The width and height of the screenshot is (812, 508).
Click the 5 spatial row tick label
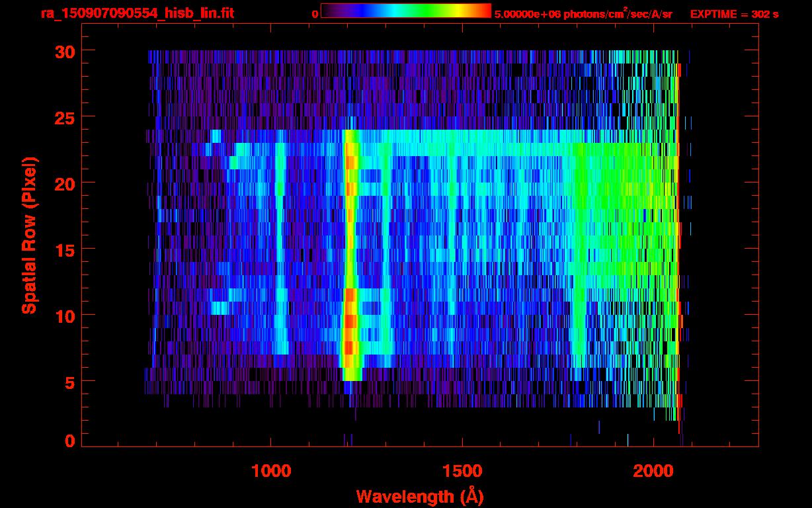(69, 382)
